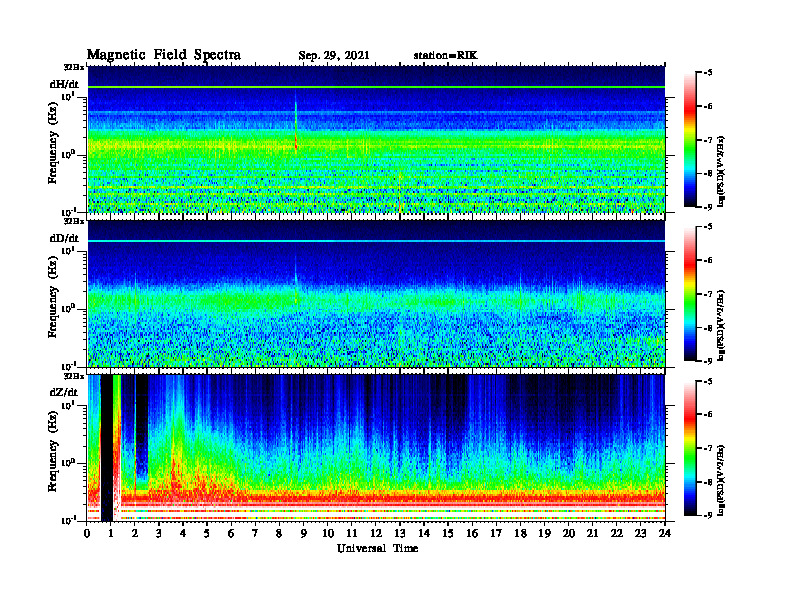The height and width of the screenshot is (612, 792).
Task: Click hour 7 on Universal Time axis
Action: coord(256,534)
